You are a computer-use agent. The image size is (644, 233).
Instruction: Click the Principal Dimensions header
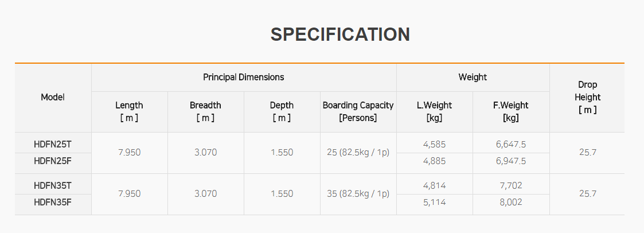pyautogui.click(x=244, y=77)
